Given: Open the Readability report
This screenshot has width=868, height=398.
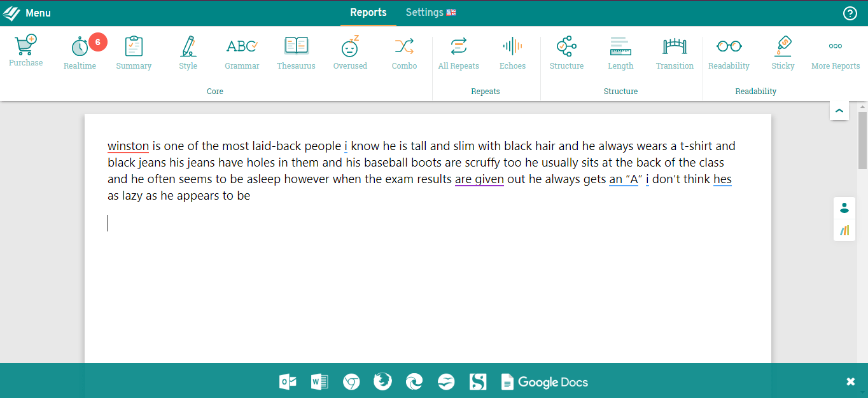Looking at the screenshot, I should 729,53.
